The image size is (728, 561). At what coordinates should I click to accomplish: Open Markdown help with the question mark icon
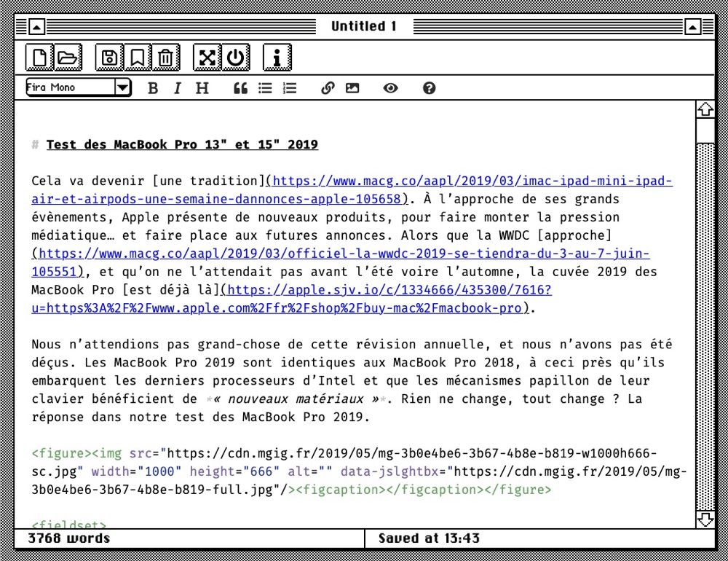point(430,88)
